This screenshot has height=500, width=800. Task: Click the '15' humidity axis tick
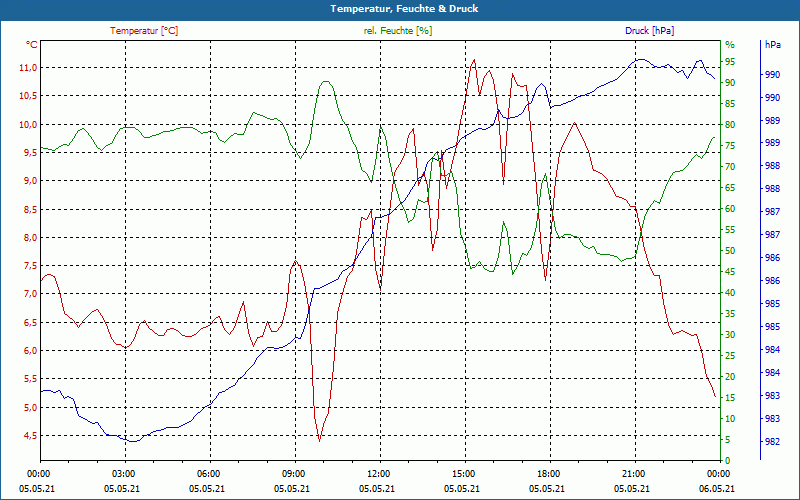[730, 397]
